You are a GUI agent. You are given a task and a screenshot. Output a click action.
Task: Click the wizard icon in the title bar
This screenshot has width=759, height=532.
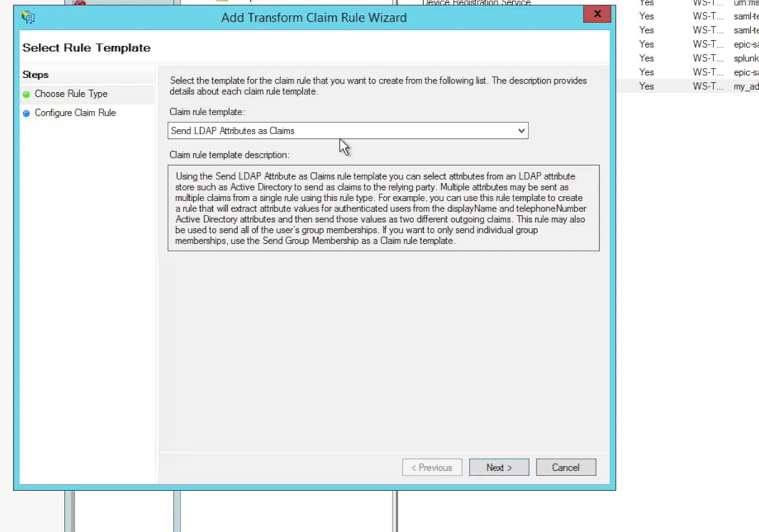click(28, 17)
